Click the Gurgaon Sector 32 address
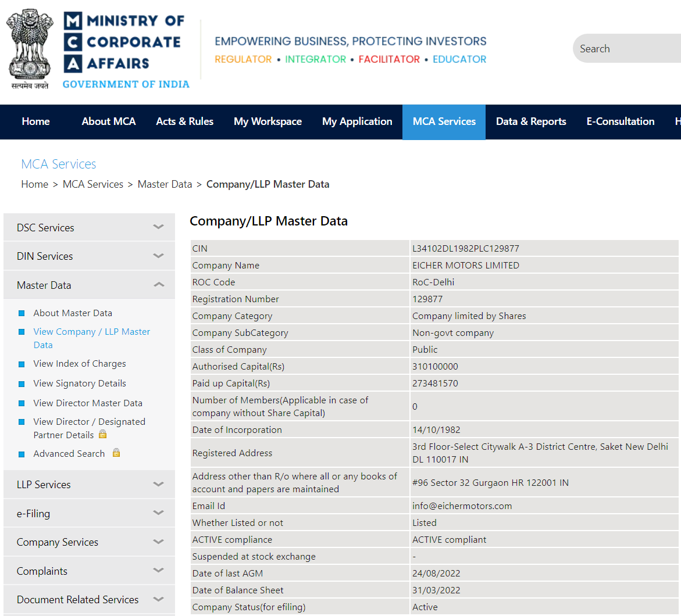The image size is (681, 616). [490, 483]
